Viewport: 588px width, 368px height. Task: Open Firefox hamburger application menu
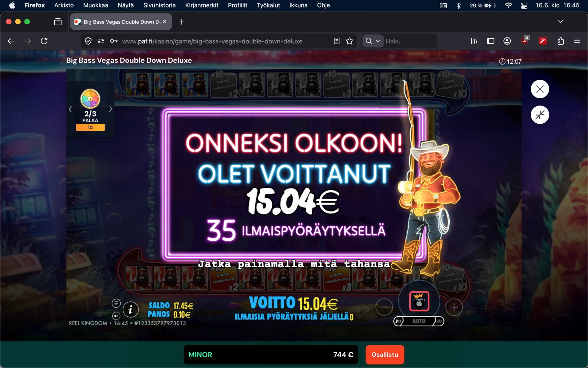(577, 41)
